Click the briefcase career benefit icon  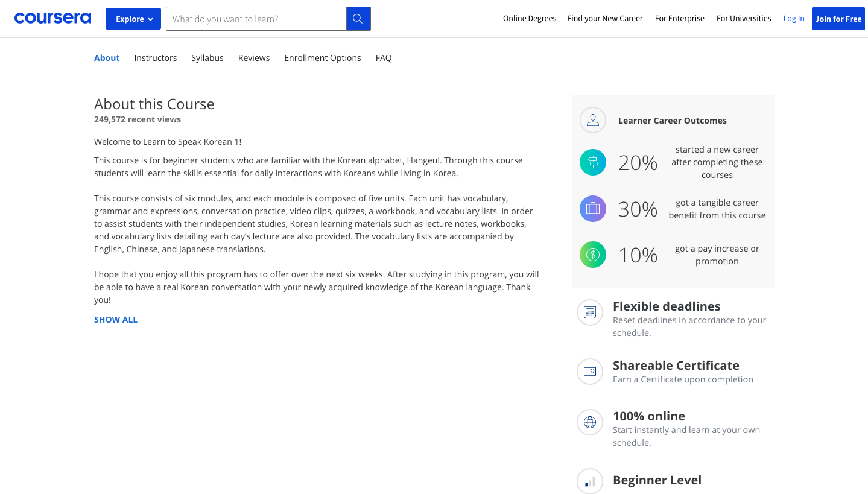tap(592, 209)
